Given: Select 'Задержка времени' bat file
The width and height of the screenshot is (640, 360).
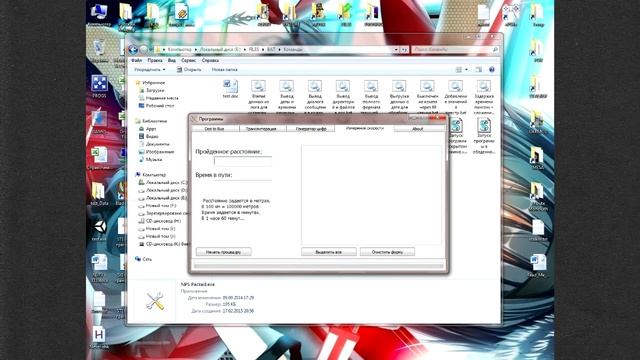Looking at the screenshot, I should pos(484,97).
